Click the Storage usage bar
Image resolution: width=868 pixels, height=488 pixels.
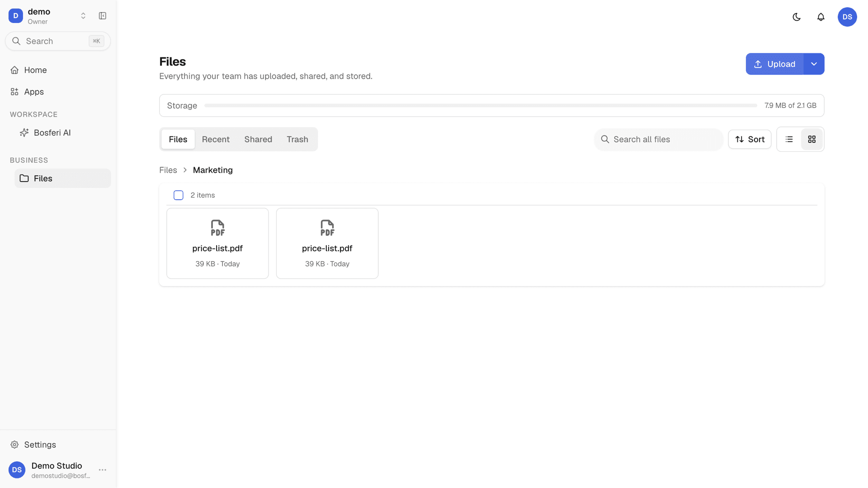[481, 106]
